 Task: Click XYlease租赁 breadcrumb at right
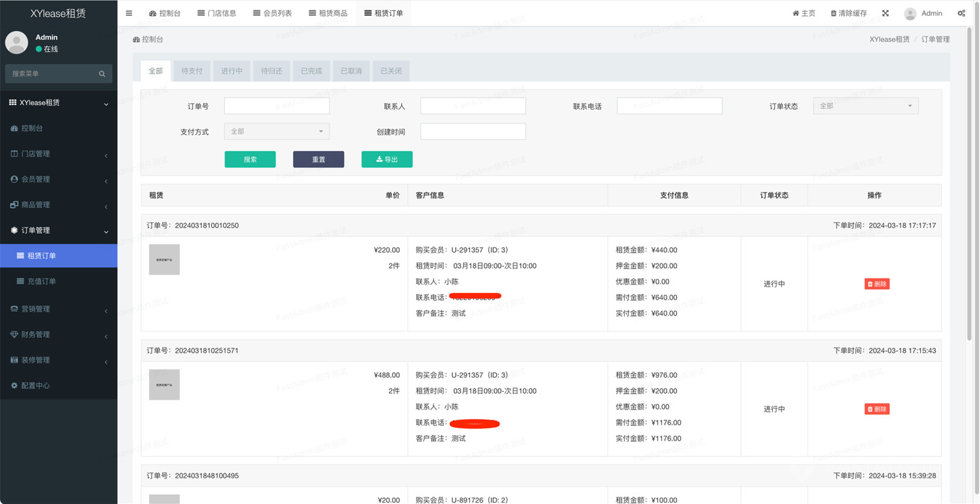(x=889, y=39)
